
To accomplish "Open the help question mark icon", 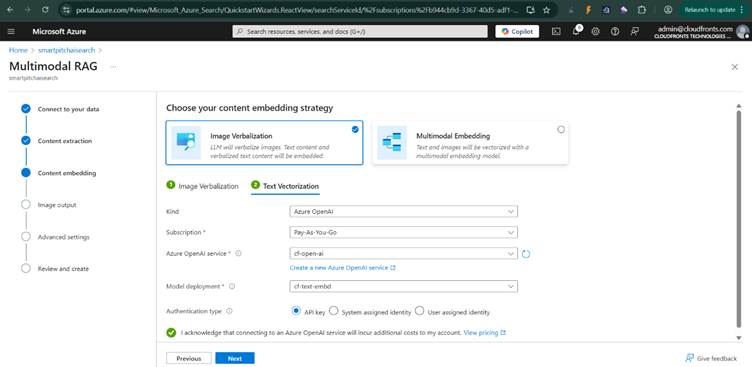I will point(615,32).
